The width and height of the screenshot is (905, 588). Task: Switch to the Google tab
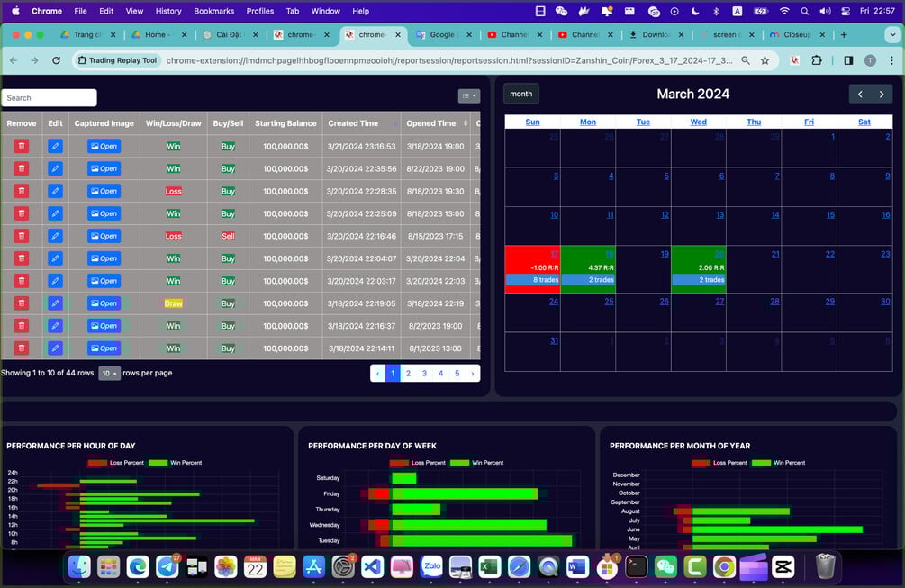(x=442, y=34)
